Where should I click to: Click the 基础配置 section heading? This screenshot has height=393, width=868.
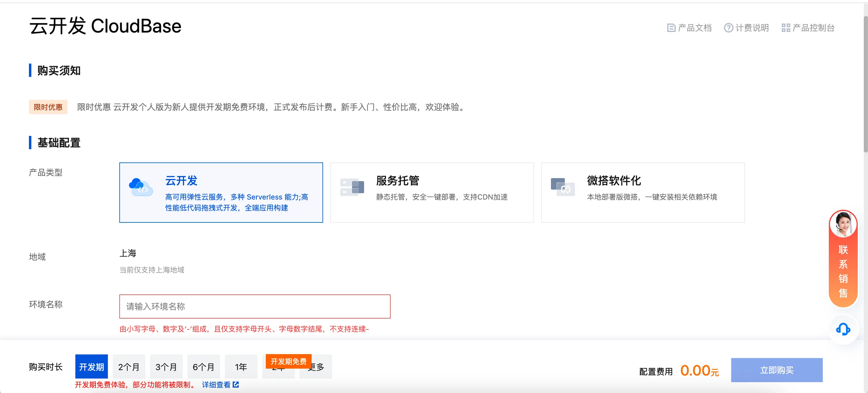59,143
